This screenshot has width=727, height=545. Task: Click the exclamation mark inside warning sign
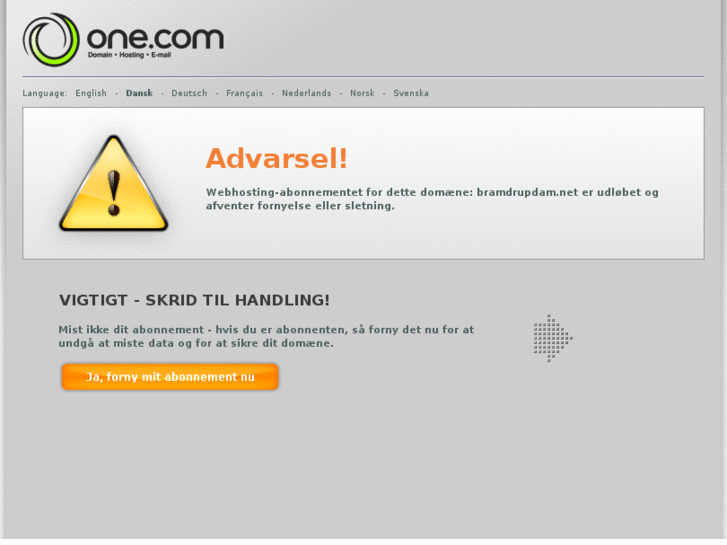point(114,193)
